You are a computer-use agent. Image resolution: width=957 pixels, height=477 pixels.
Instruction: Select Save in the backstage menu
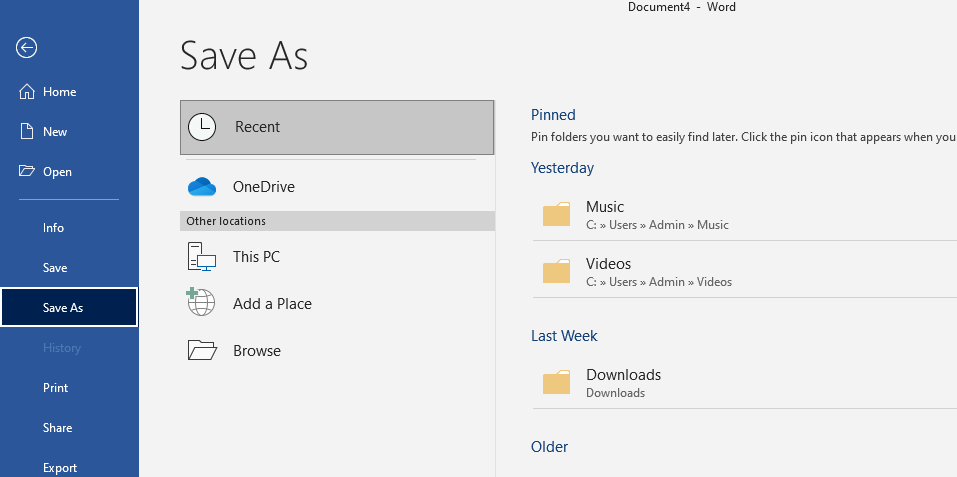(55, 268)
